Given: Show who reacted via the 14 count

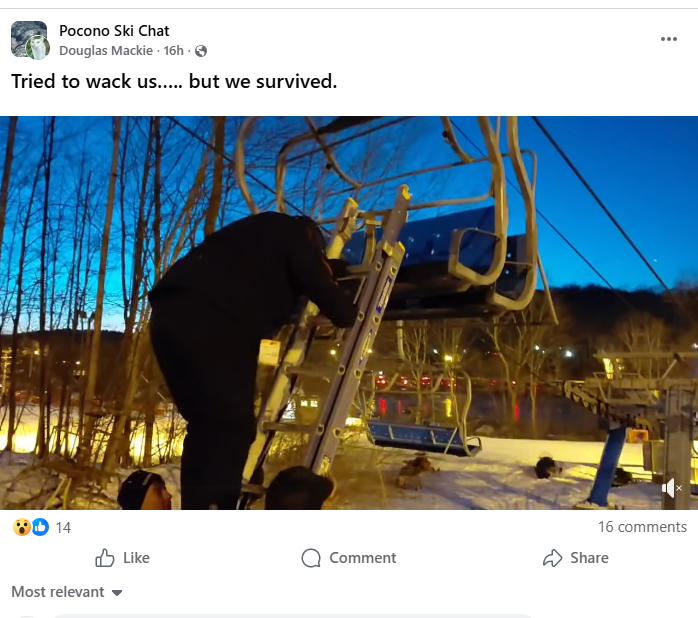Looking at the screenshot, I should coord(63,527).
